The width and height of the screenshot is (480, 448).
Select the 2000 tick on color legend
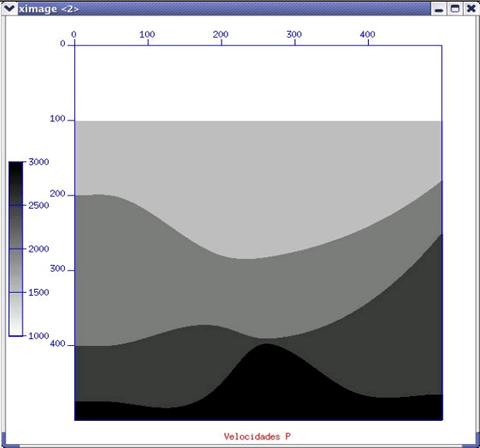point(39,249)
